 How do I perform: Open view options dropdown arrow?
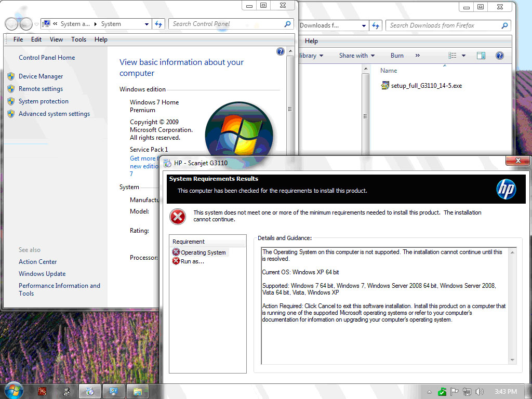point(463,56)
